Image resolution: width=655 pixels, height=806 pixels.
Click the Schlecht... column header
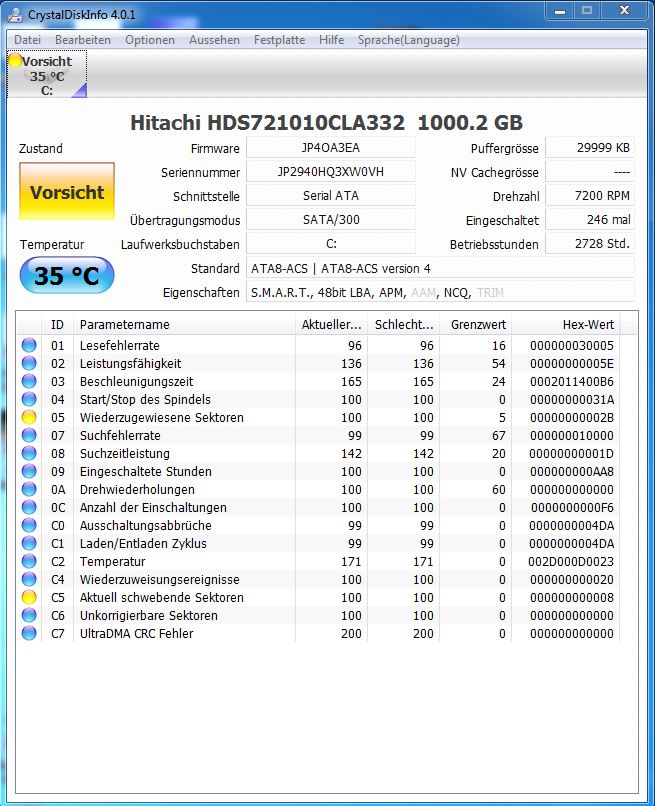(404, 324)
